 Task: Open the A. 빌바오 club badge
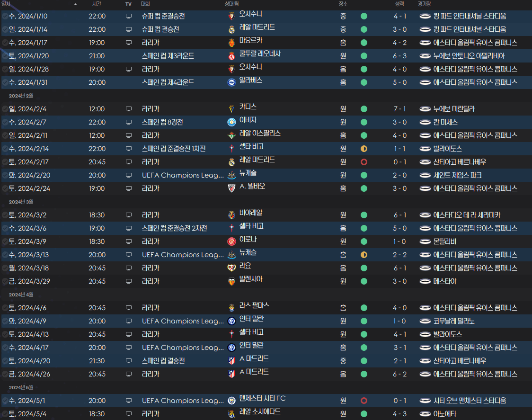point(232,188)
